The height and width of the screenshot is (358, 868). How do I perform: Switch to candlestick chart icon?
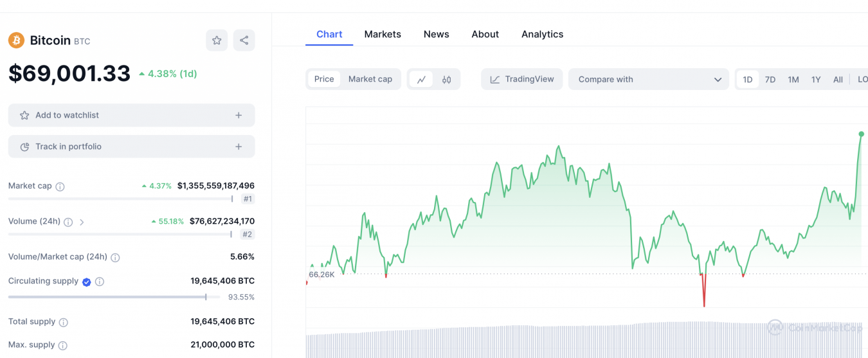446,80
